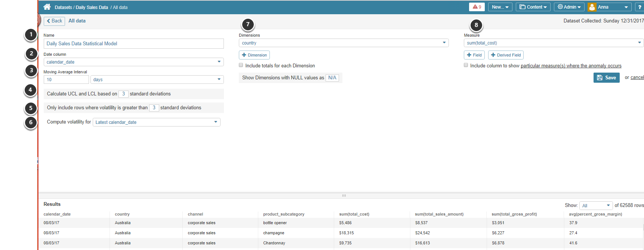Click the Daily Sales Data breadcrumb link
This screenshot has height=250, width=644.
pyautogui.click(x=92, y=7)
